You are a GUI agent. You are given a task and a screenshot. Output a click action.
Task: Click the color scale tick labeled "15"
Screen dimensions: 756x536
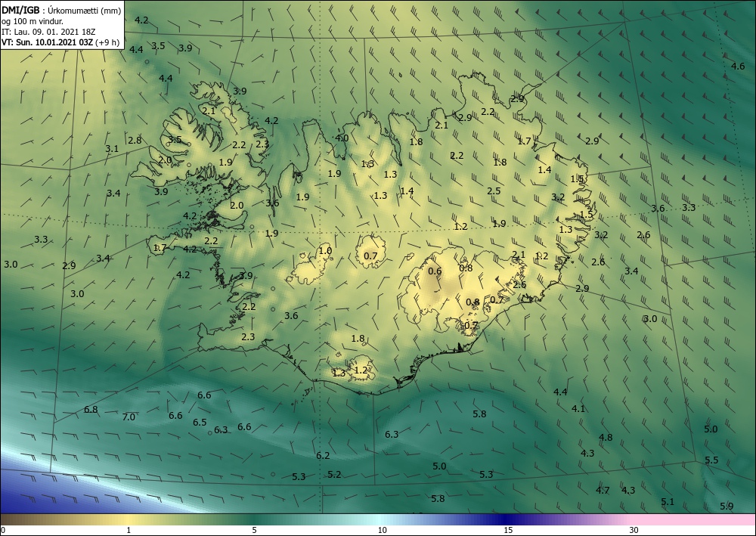508,531
